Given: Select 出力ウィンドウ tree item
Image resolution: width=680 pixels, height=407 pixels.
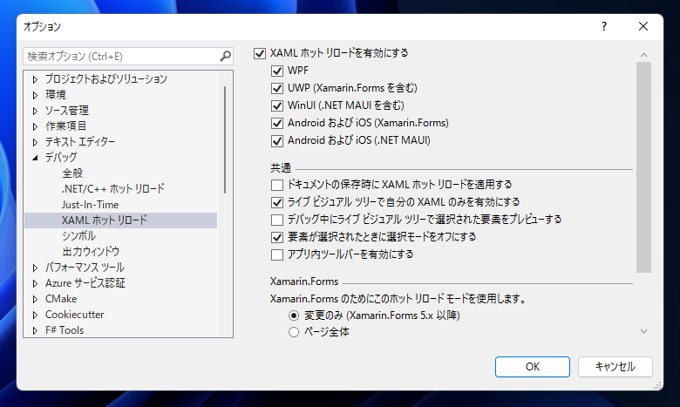Looking at the screenshot, I should (91, 252).
